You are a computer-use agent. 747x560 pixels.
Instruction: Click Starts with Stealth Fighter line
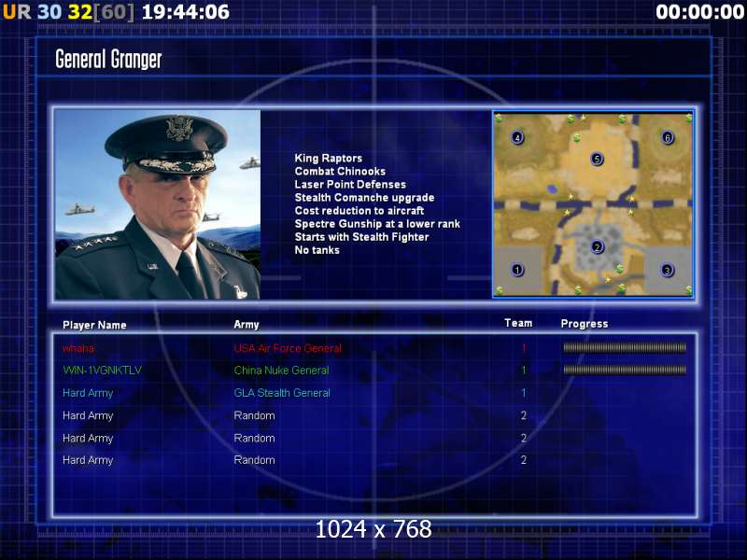(361, 237)
